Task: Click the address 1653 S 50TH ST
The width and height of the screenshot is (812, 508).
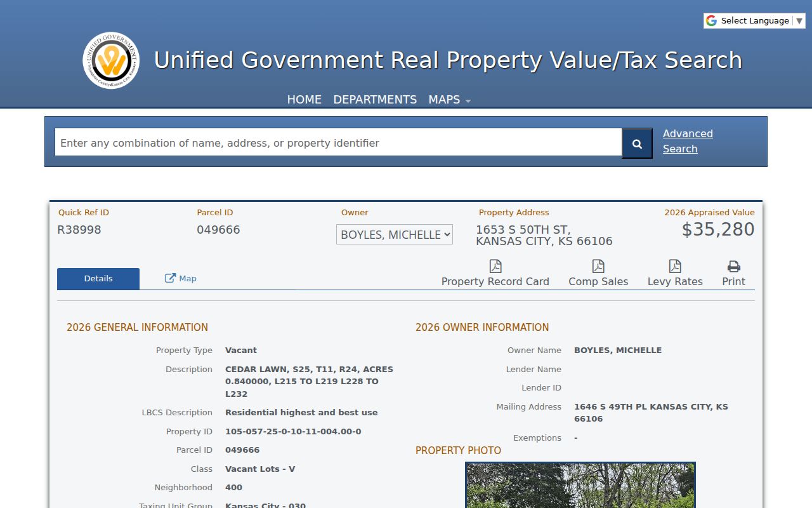Action: 523,230
